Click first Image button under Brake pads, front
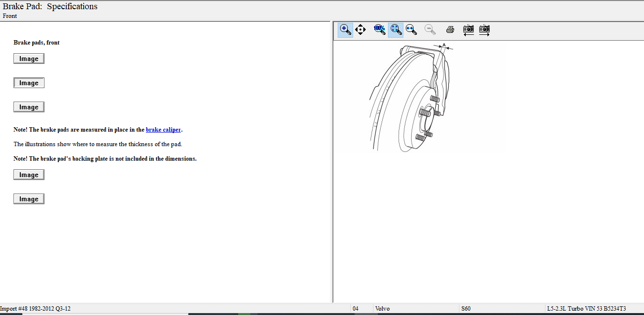Viewport: 644px width, 315px height. [x=29, y=59]
